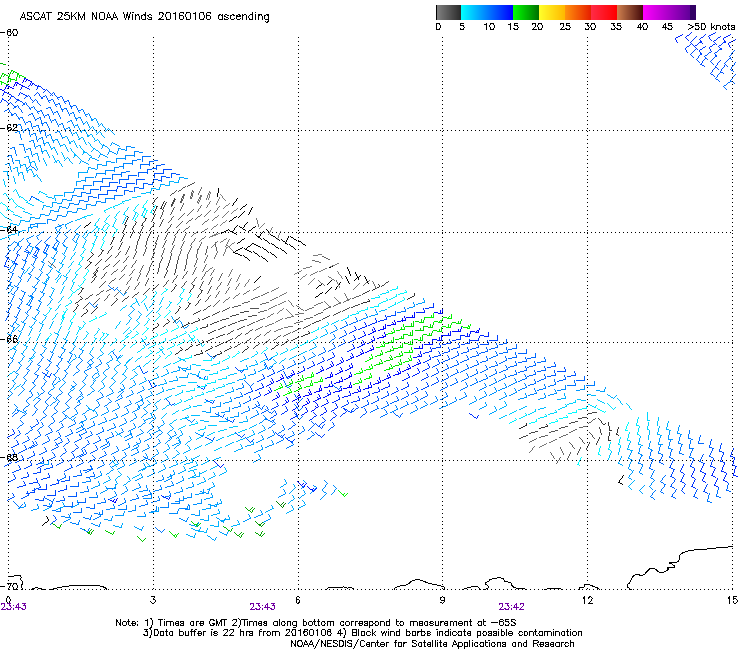Click the purple '23:43' time near longitude 6
Screen dimensions: 740x650
coord(262,607)
